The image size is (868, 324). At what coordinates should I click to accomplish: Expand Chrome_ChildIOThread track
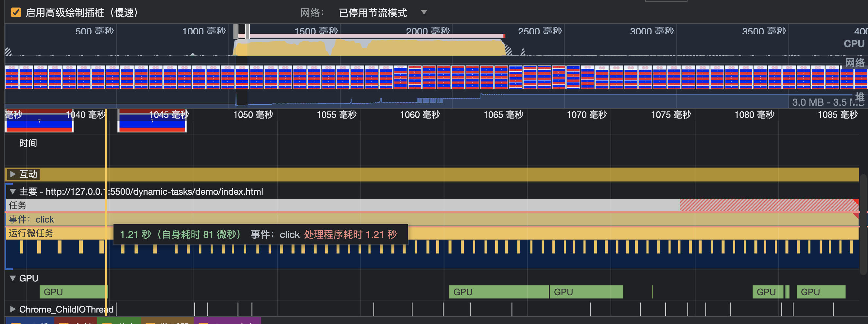point(13,309)
